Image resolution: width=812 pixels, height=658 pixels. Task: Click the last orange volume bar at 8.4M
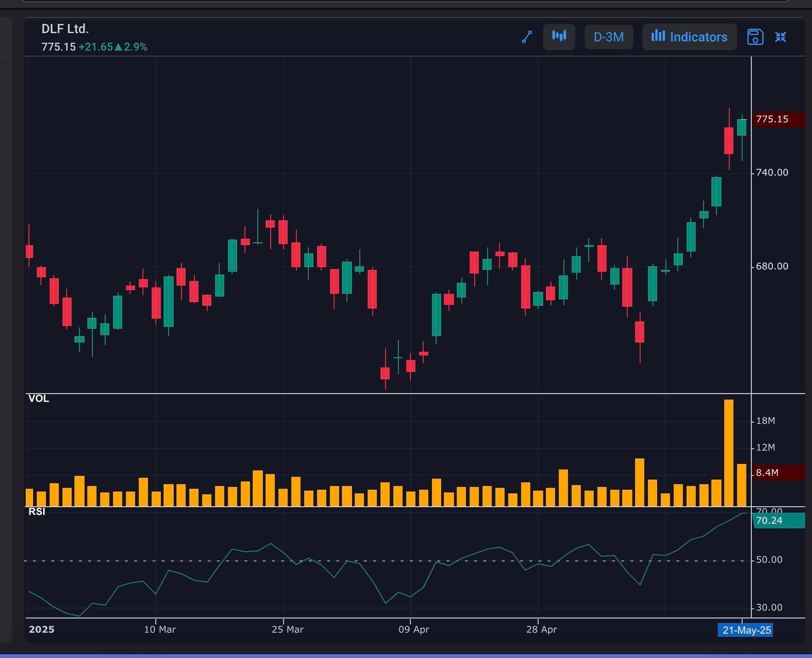(742, 485)
